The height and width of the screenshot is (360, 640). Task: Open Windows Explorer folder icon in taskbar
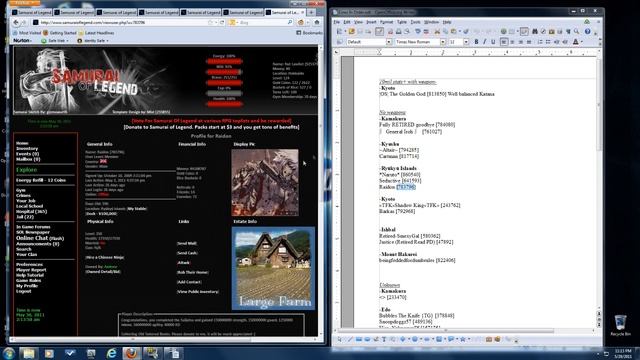[29, 353]
